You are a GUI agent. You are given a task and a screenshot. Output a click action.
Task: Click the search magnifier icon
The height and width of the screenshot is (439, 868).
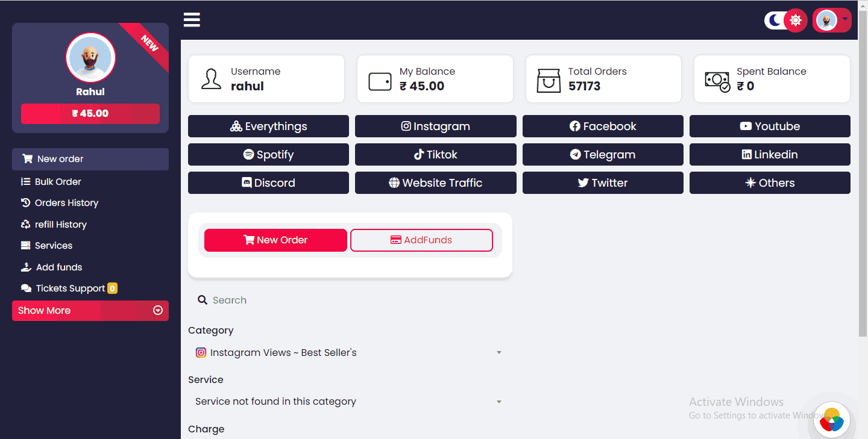coord(203,300)
